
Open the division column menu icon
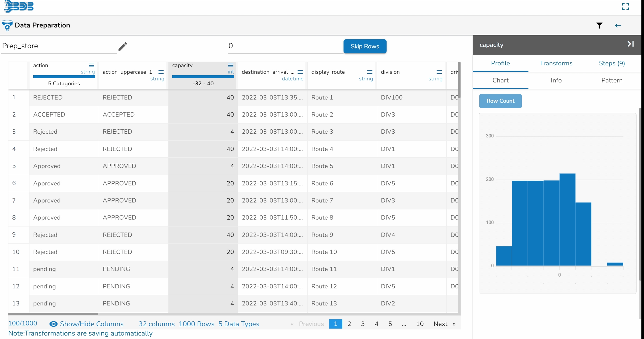[439, 72]
